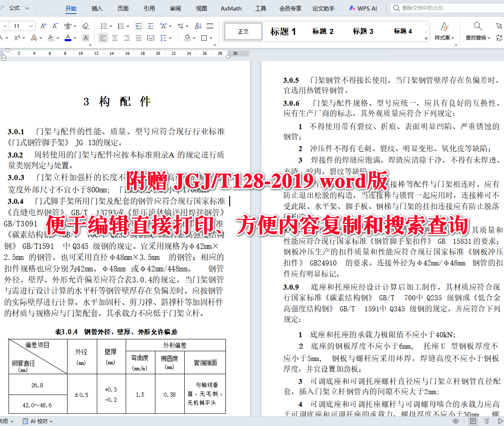The image size is (504, 426).
Task: Open the Chinese character spacing tool
Action: [x=163, y=26]
